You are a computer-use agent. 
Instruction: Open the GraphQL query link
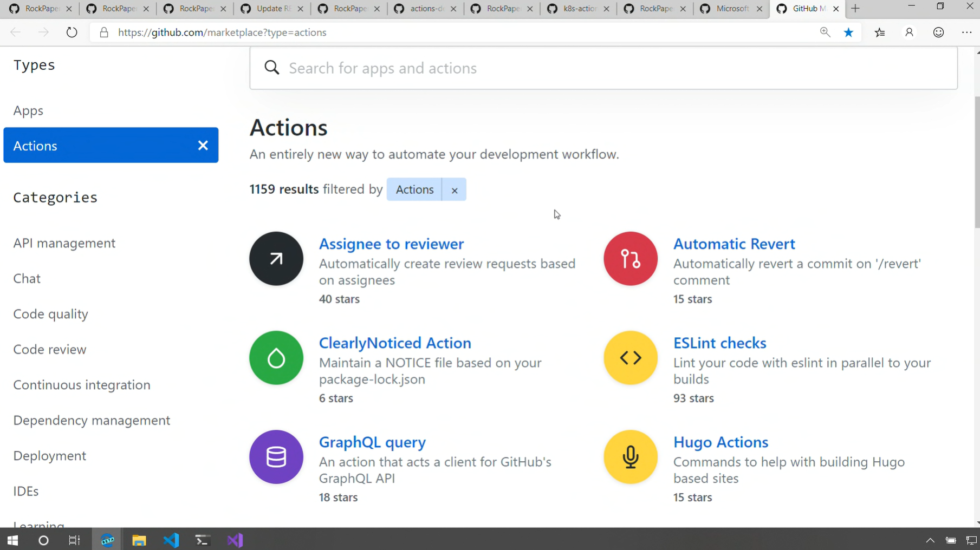coord(372,442)
